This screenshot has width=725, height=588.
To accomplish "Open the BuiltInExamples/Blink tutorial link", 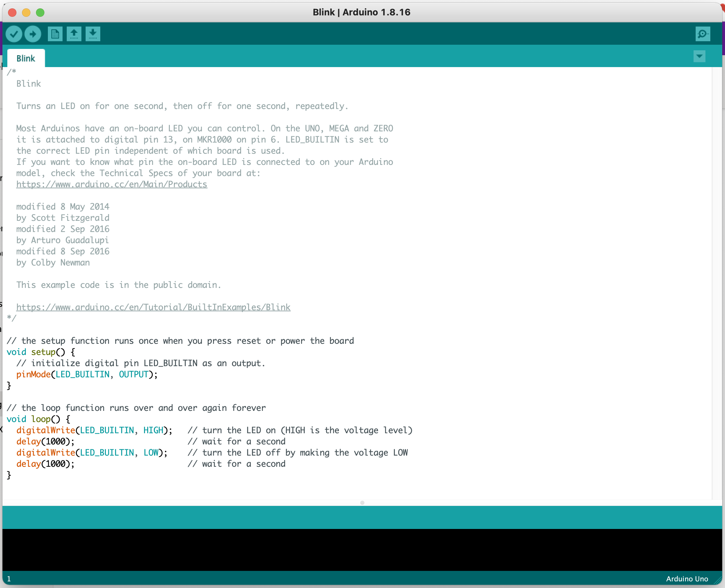I will [153, 307].
